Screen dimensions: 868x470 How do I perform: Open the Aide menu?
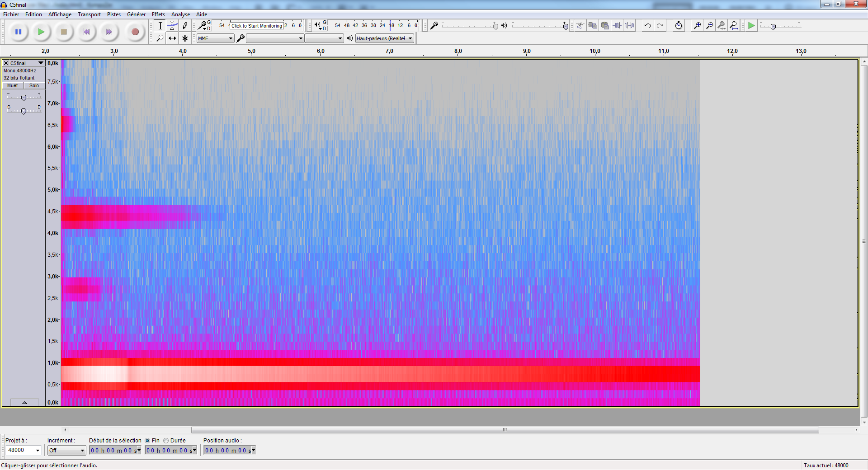[x=202, y=14]
